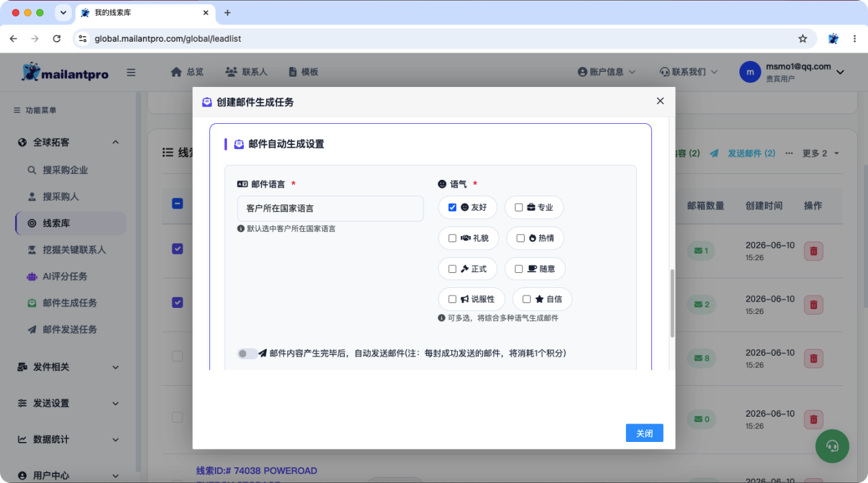Check the 说服性 tone checkbox
The width and height of the screenshot is (868, 483).
pos(452,299)
